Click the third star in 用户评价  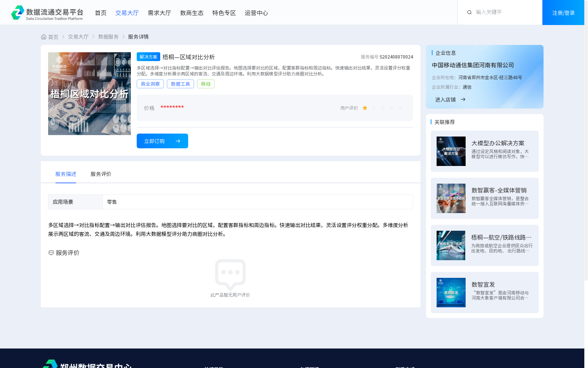[383, 108]
